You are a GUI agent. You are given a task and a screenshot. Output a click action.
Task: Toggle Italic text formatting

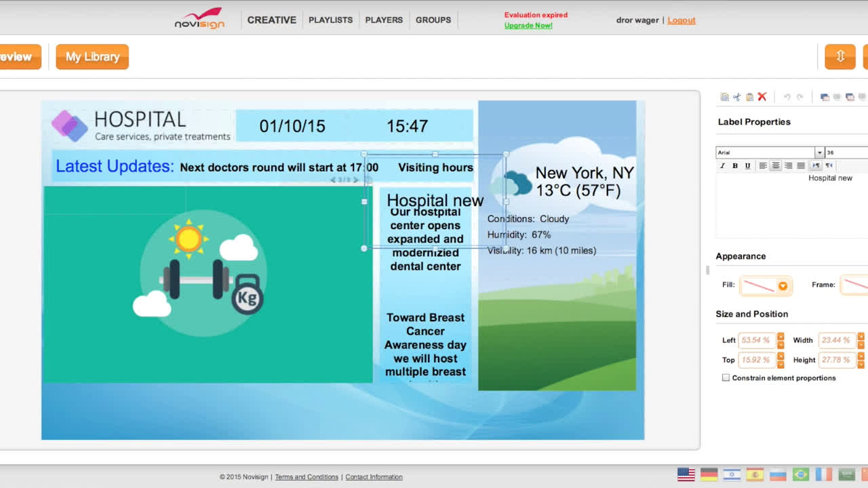click(x=722, y=165)
